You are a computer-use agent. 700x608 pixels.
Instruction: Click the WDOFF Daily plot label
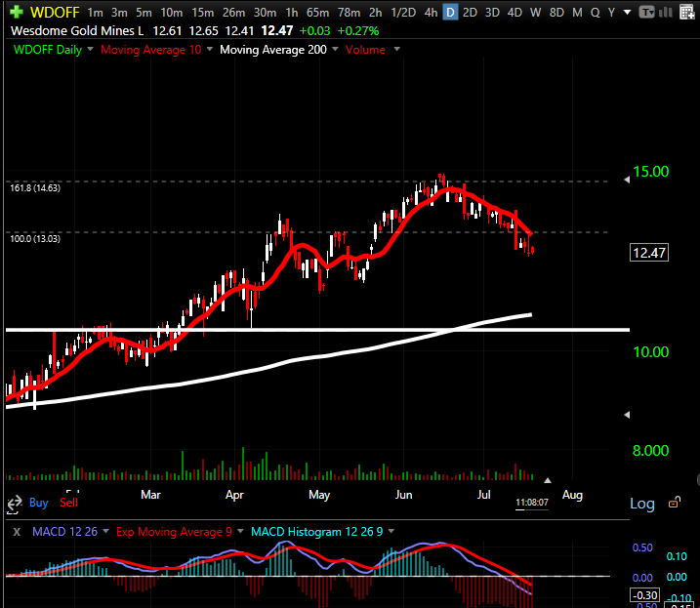(x=48, y=50)
